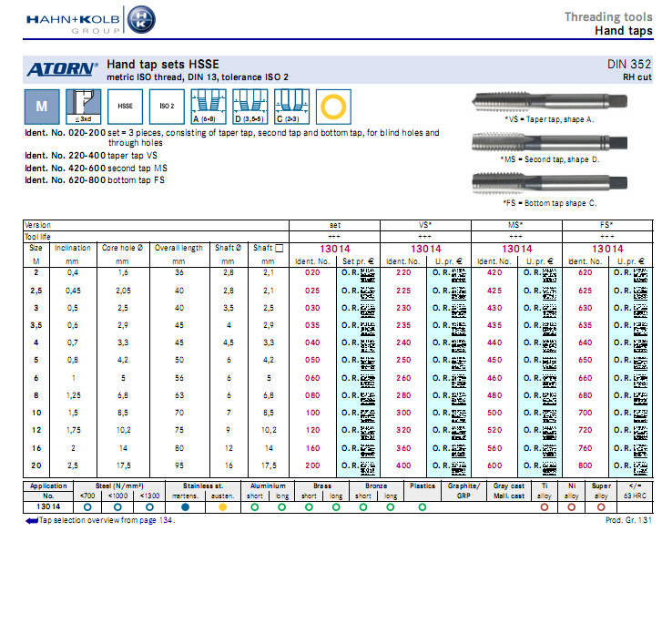Image resolution: width=662 pixels, height=644 pixels.
Task: Click the Prod. Gr. 131 label
Action: pos(628,520)
